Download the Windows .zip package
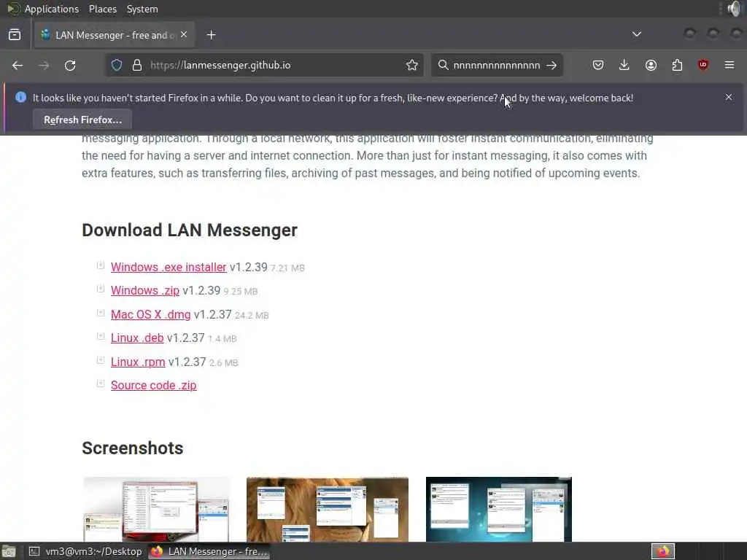The width and height of the screenshot is (747, 560). 145,290
